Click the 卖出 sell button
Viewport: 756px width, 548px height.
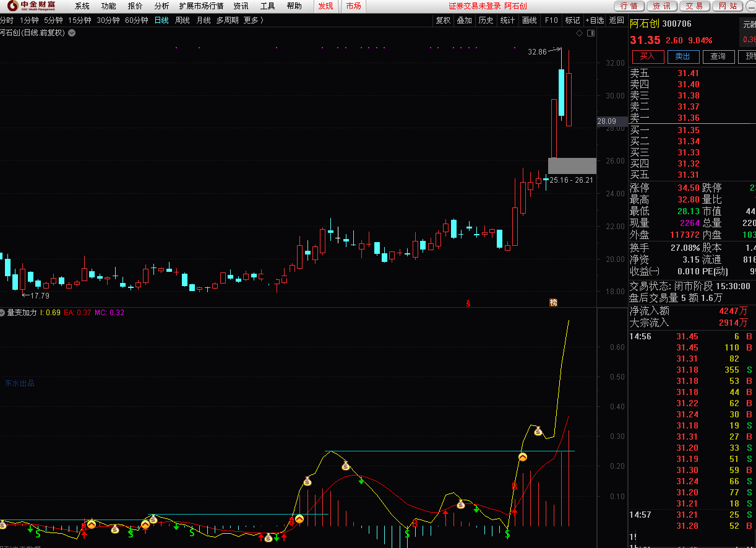point(683,56)
